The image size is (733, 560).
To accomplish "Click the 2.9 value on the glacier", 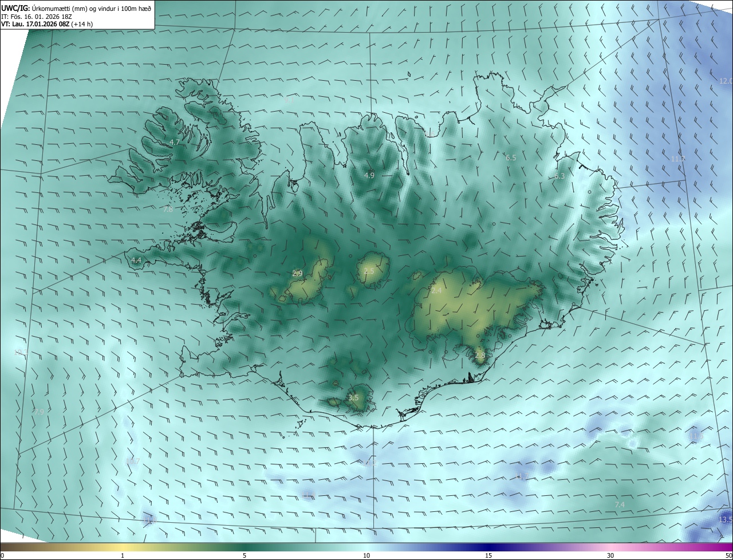I will [x=297, y=273].
